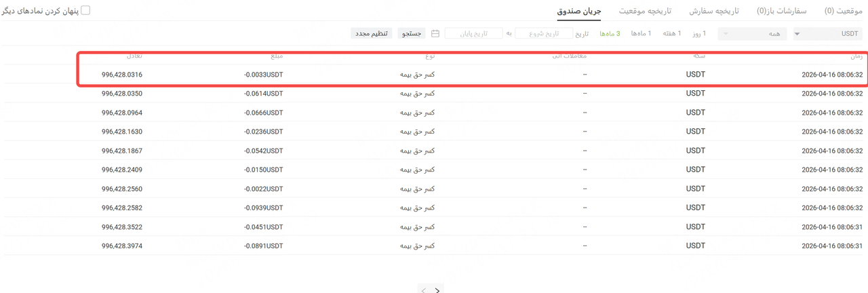Click balance value 996,428.2409
This screenshot has height=293, width=868.
point(122,170)
